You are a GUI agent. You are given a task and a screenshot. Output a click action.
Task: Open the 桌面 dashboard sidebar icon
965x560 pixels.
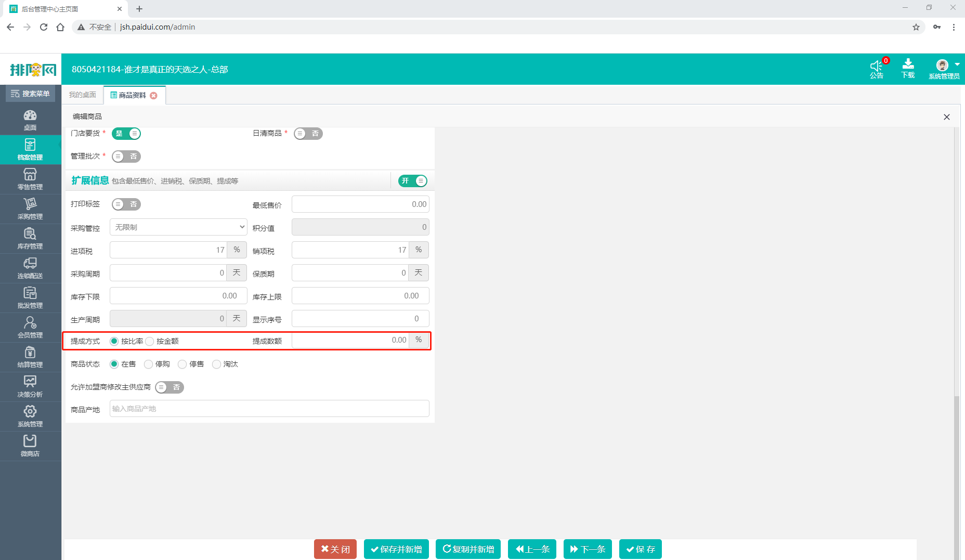(x=30, y=120)
